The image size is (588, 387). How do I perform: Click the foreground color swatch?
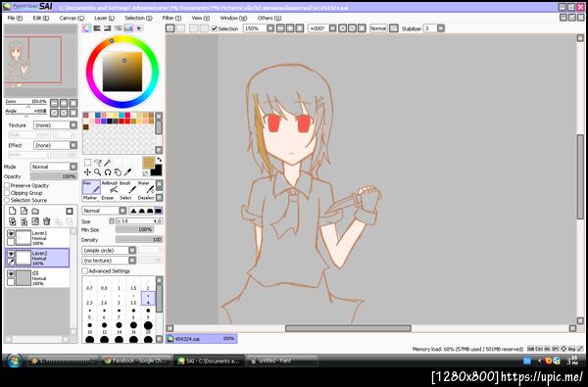point(148,163)
